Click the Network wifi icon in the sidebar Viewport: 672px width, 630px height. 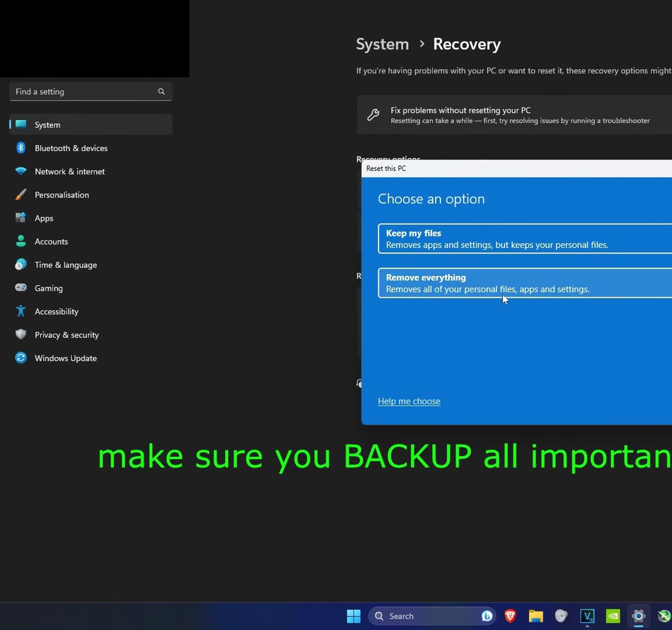21,171
